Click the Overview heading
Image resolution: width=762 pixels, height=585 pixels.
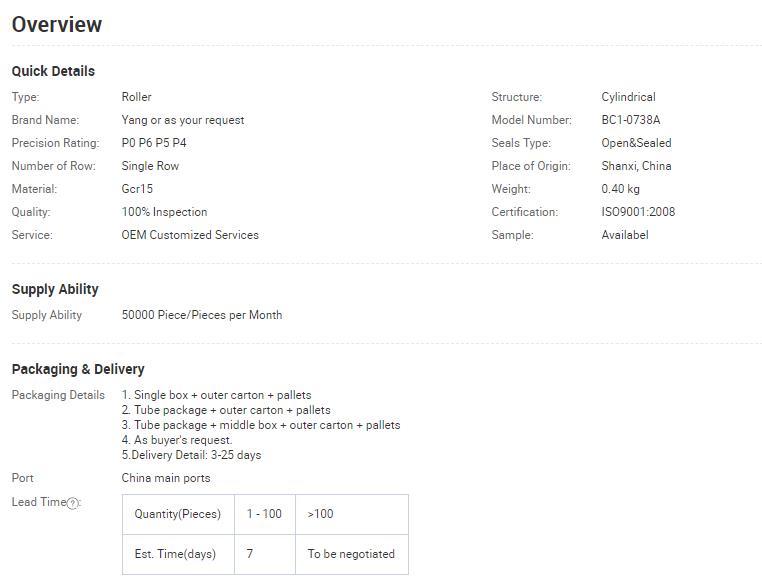pos(57,25)
